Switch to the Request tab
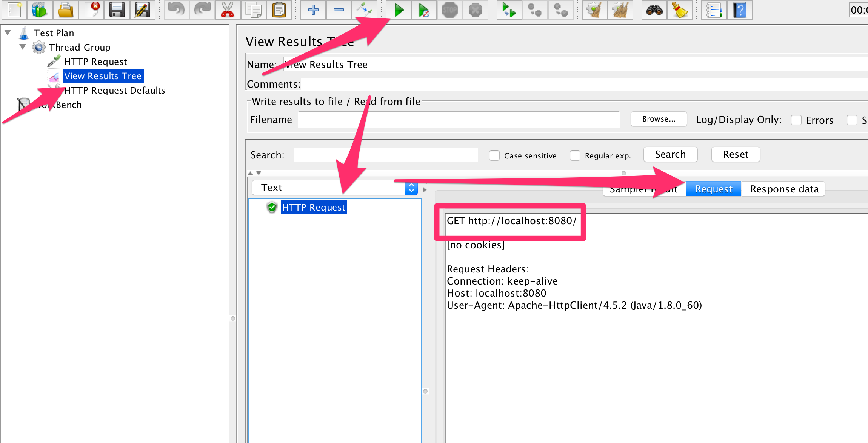The height and width of the screenshot is (443, 868). 714,189
